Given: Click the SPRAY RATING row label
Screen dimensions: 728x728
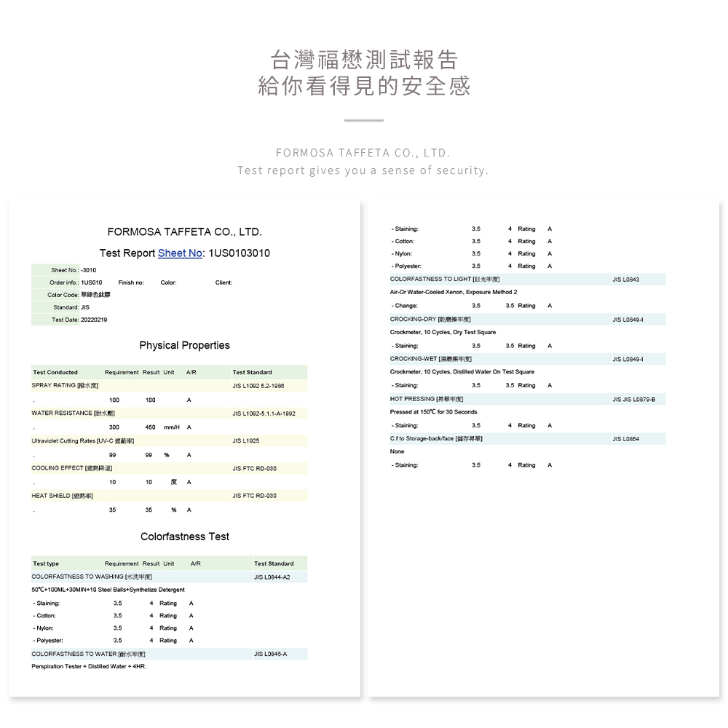Looking at the screenshot, I should pyautogui.click(x=65, y=385).
